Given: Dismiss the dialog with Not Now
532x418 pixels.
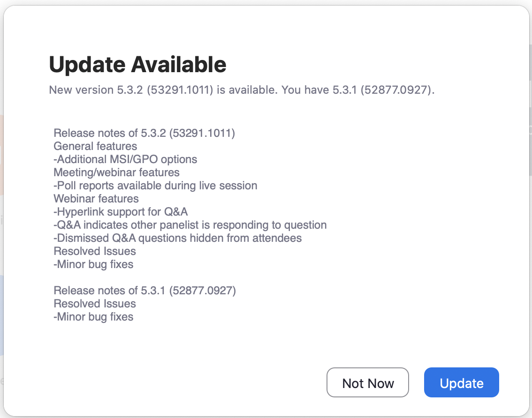Looking at the screenshot, I should 368,383.
